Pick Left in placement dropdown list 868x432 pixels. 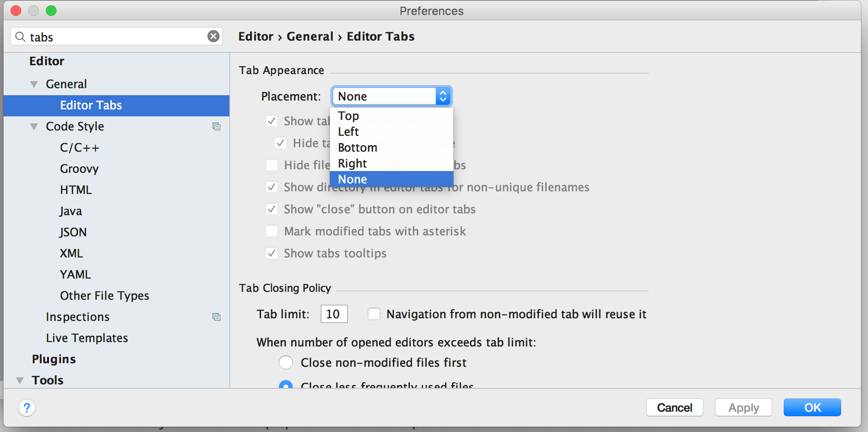point(348,132)
